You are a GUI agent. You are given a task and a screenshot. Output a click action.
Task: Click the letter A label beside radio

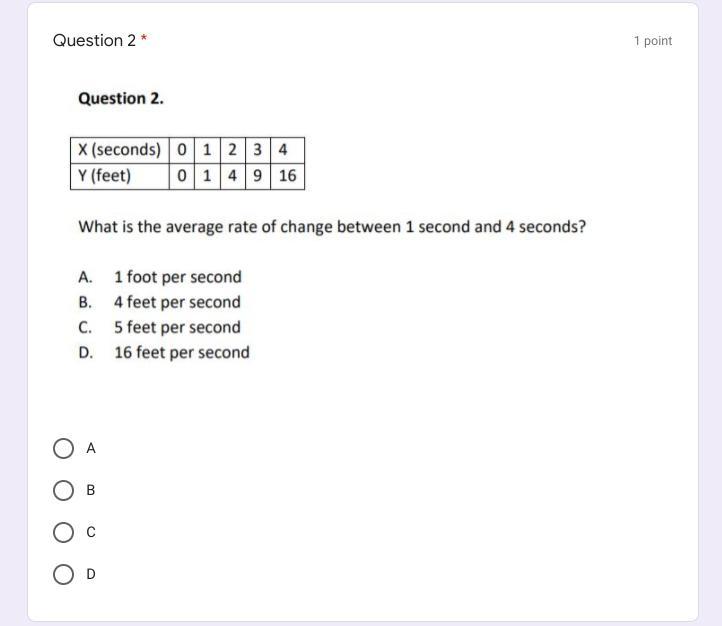pyautogui.click(x=91, y=448)
